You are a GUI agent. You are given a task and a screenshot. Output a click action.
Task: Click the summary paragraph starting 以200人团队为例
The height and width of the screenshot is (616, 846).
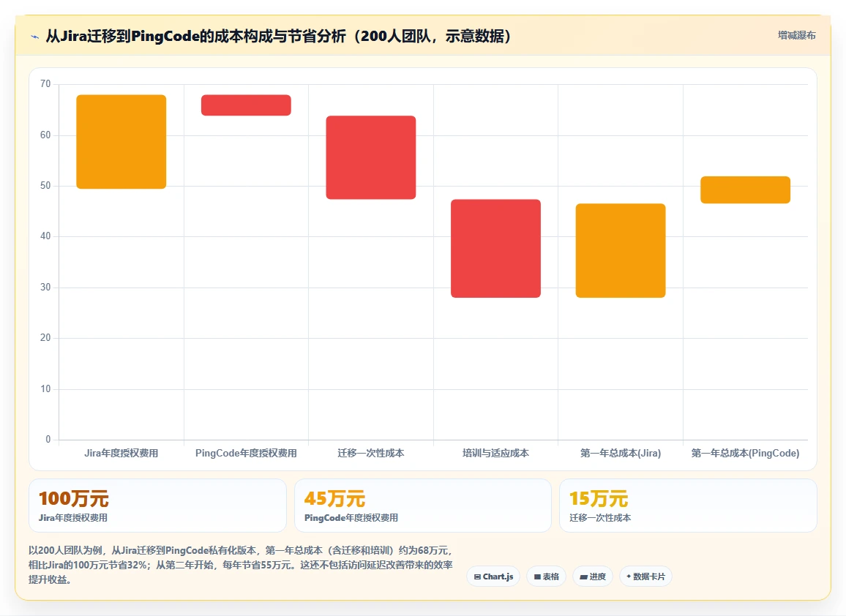tap(241, 565)
